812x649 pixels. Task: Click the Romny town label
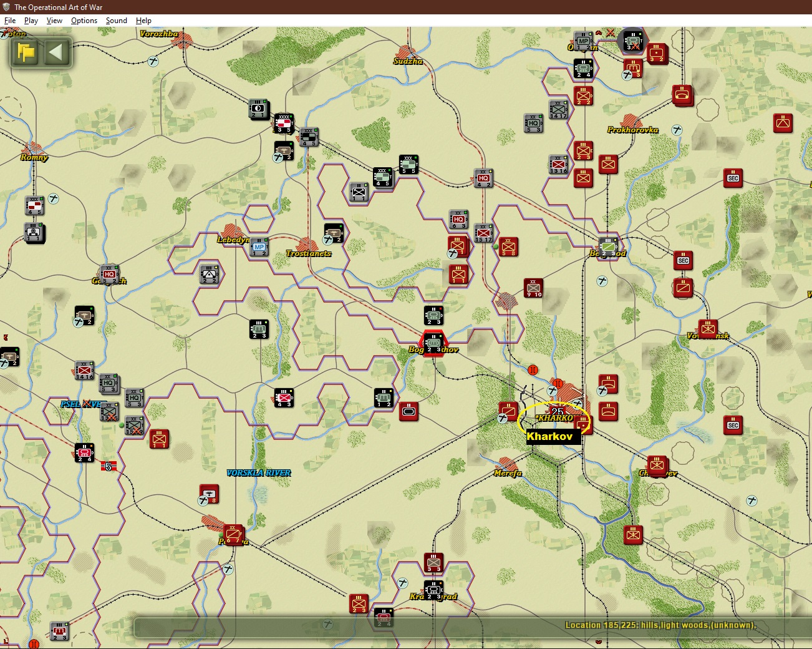[x=34, y=157]
